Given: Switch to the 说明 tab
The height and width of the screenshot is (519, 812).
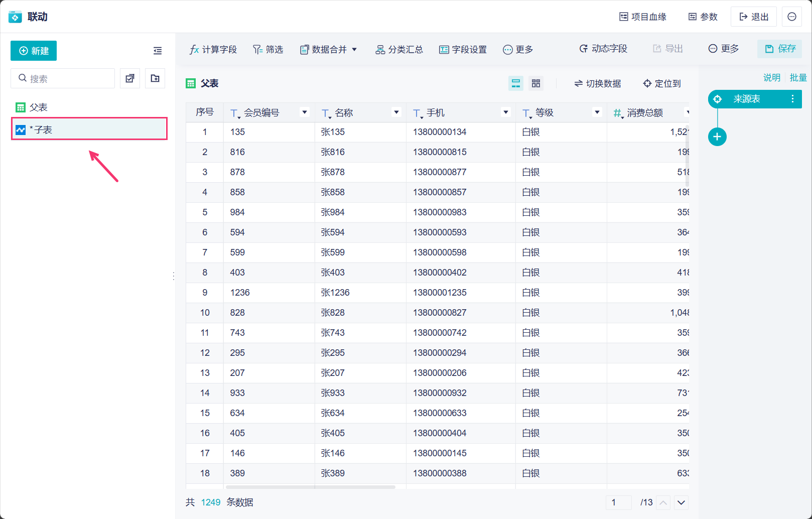Looking at the screenshot, I should click(771, 77).
